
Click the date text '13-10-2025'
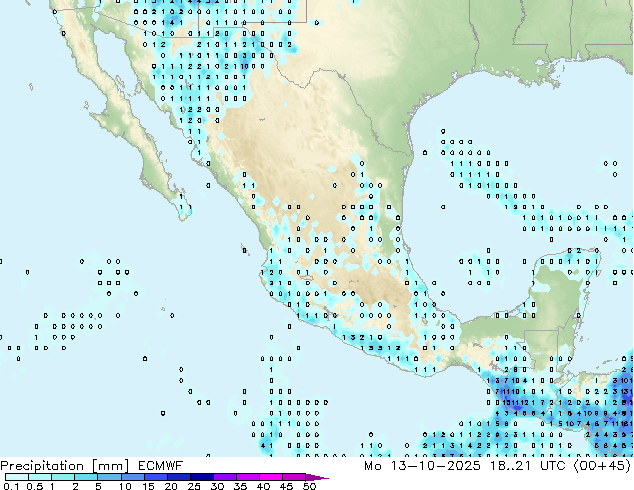pyautogui.click(x=435, y=466)
